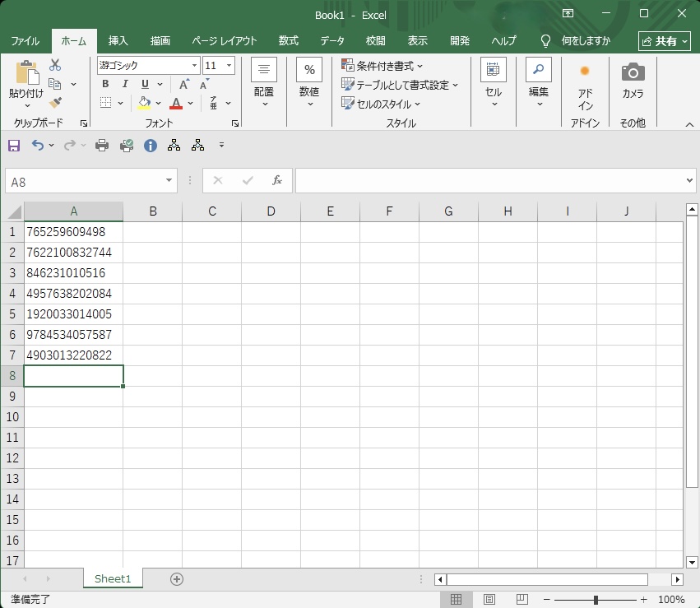Open the 挿入 ribbon tab
The width and height of the screenshot is (700, 608).
[x=118, y=40]
